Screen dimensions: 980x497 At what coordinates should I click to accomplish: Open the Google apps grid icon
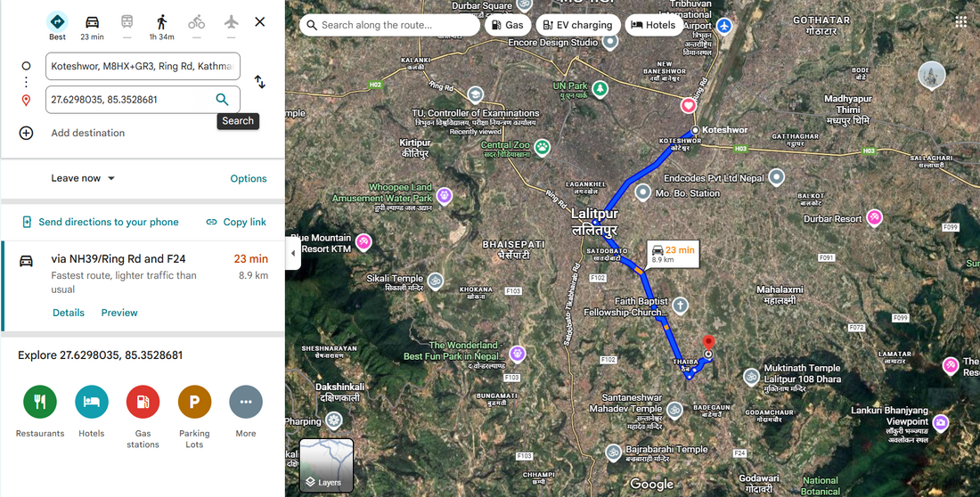(961, 22)
